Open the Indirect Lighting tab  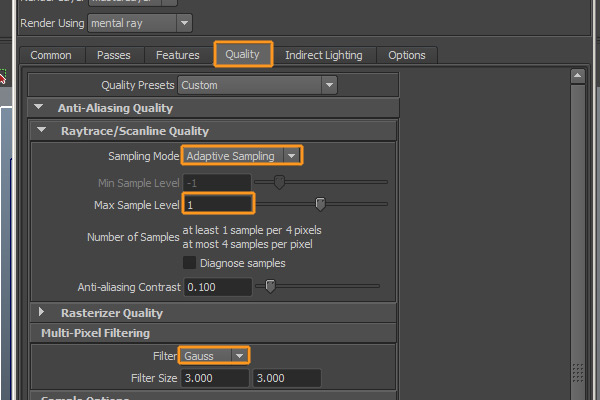coord(324,55)
